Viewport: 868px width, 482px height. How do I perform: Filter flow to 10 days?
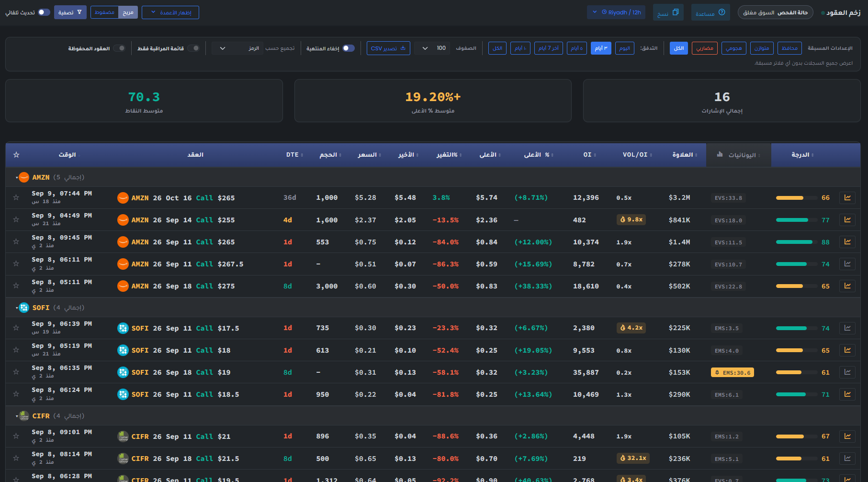point(520,48)
